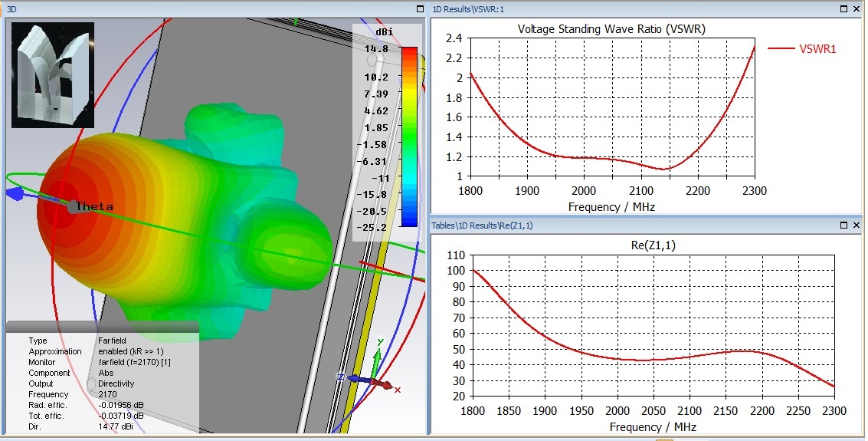Select the 3D window title bar
The image size is (868, 441).
(x=215, y=9)
